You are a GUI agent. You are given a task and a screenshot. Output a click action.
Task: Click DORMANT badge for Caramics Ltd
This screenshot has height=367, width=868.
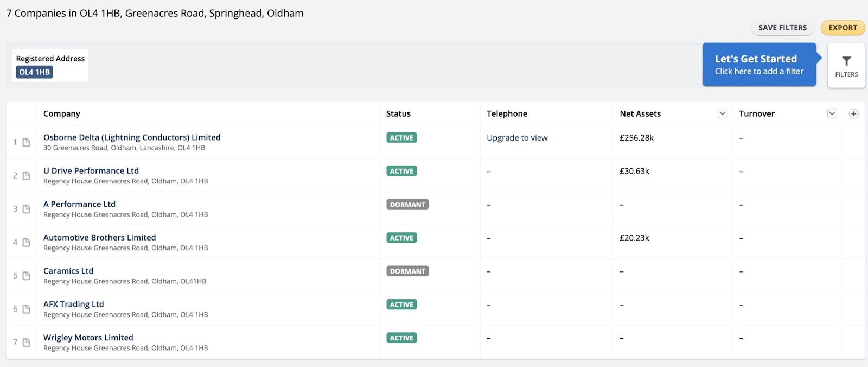tap(407, 271)
